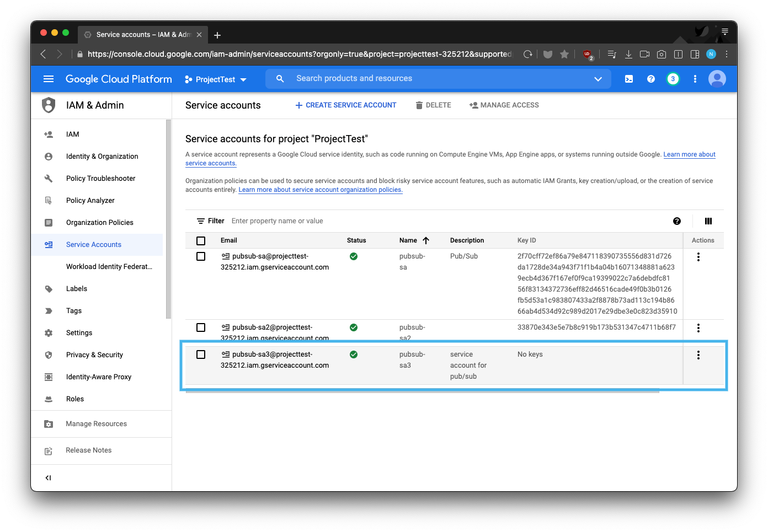Click the search magnifier icon
The image size is (768, 532).
point(280,79)
